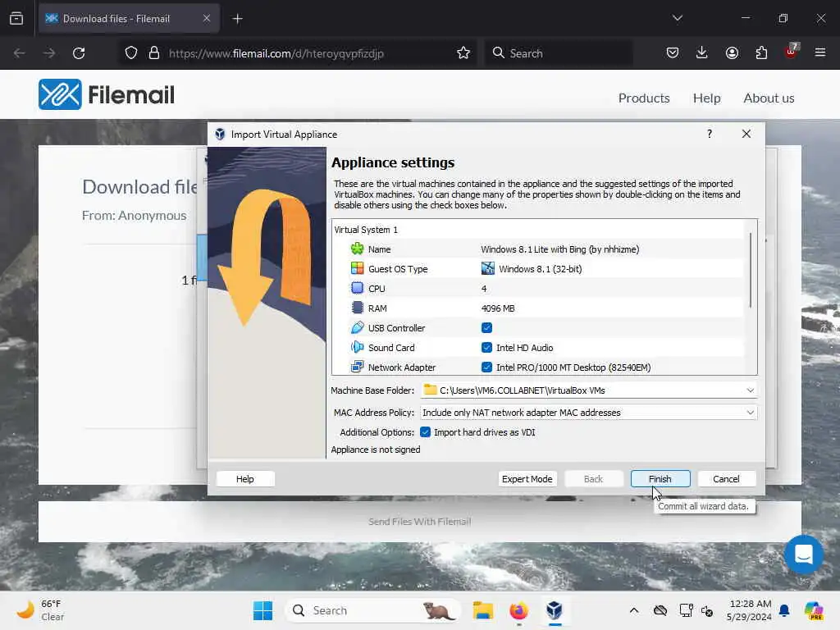The width and height of the screenshot is (840, 630).
Task: Reload the page in Firefox
Action: coord(79,53)
